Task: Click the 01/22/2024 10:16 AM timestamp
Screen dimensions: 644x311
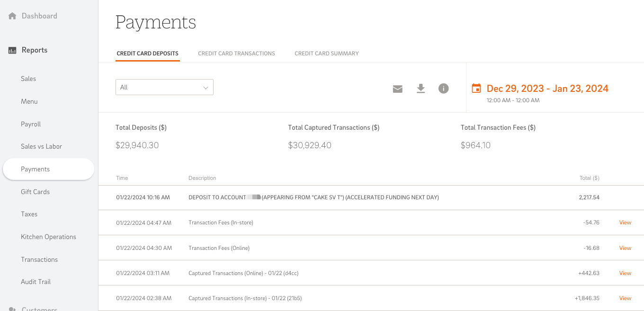Action: [x=143, y=197]
